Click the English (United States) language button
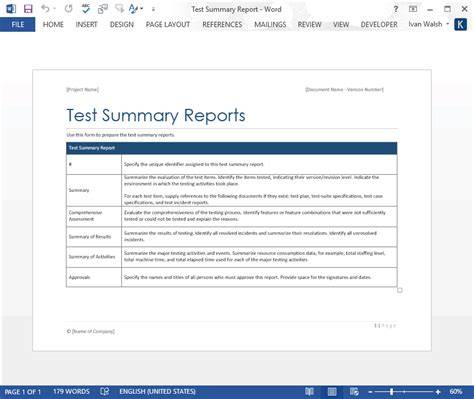This screenshot has width=474, height=399. [x=157, y=392]
